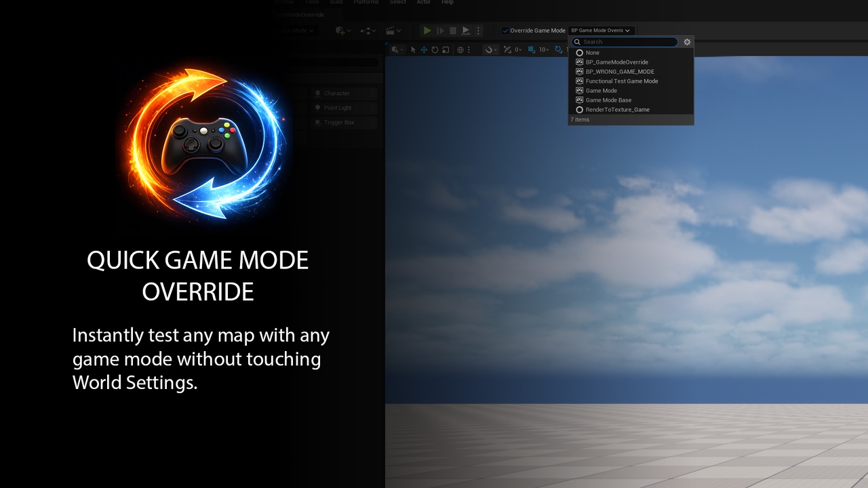Activate the Select objects arrow tool

tap(414, 49)
